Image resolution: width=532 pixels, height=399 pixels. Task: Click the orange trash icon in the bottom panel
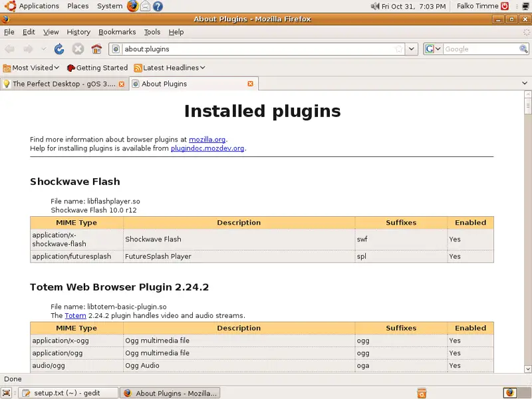click(422, 393)
